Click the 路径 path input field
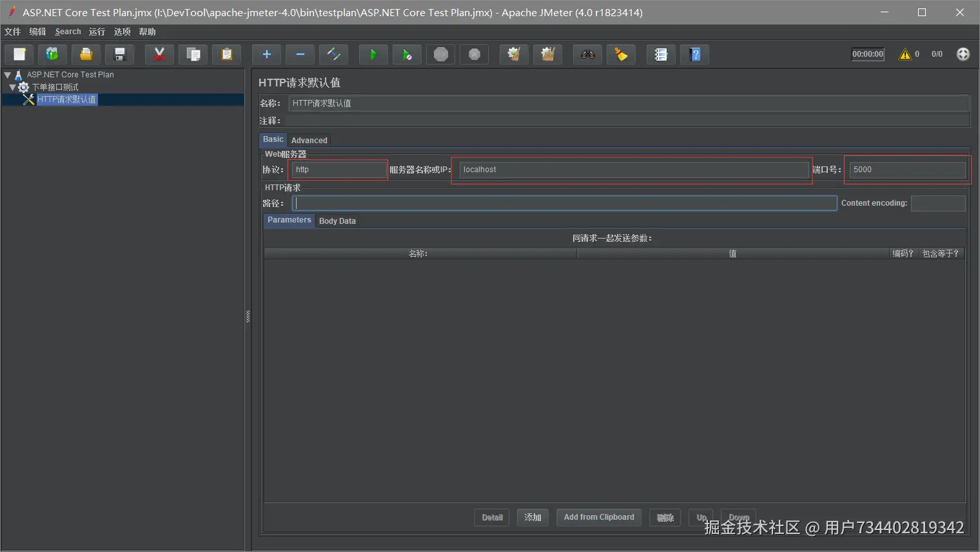Image resolution: width=980 pixels, height=552 pixels. point(564,203)
